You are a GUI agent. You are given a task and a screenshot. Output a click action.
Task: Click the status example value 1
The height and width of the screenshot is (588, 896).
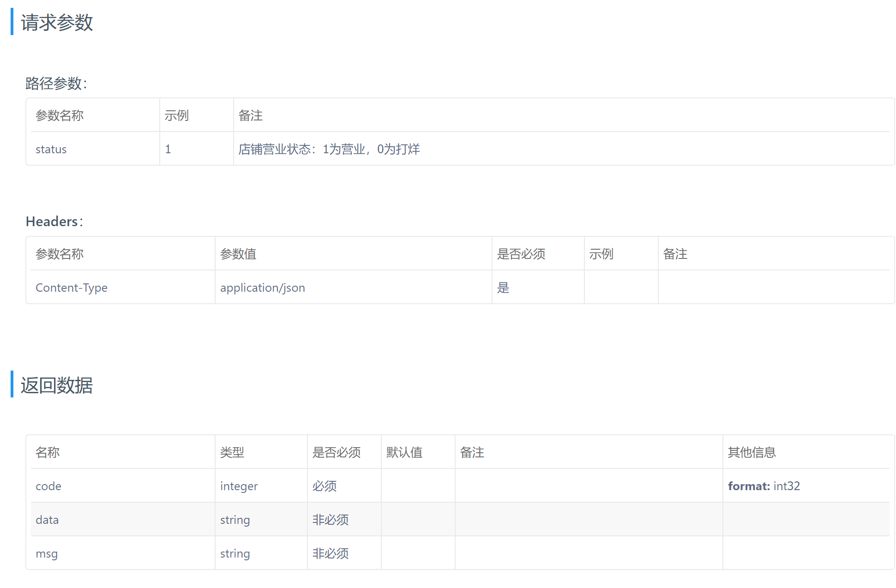[168, 149]
